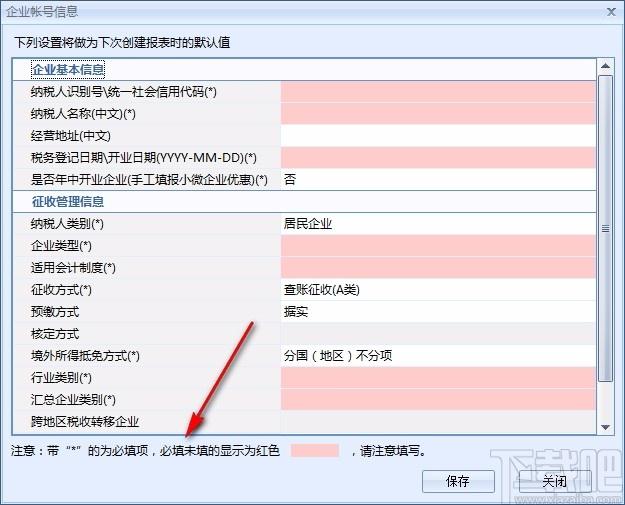This screenshot has height=505, width=625.
Task: Select the empty 适用会计制度 value cell
Action: pos(438,268)
